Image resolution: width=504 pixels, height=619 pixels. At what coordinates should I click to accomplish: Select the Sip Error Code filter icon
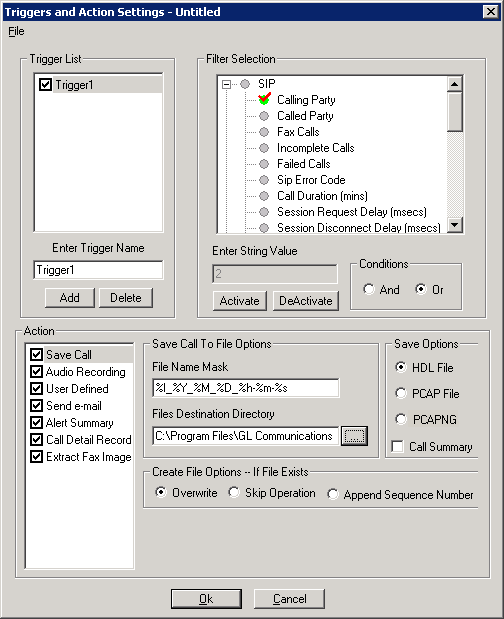(264, 180)
